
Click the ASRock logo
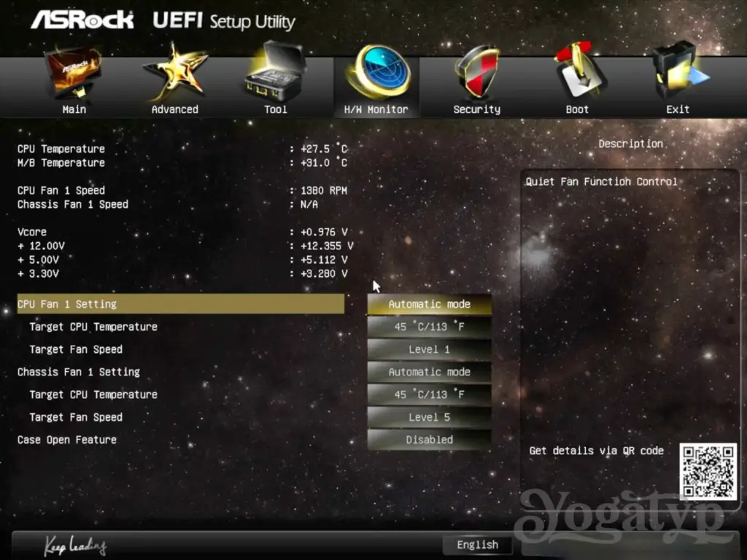click(82, 20)
